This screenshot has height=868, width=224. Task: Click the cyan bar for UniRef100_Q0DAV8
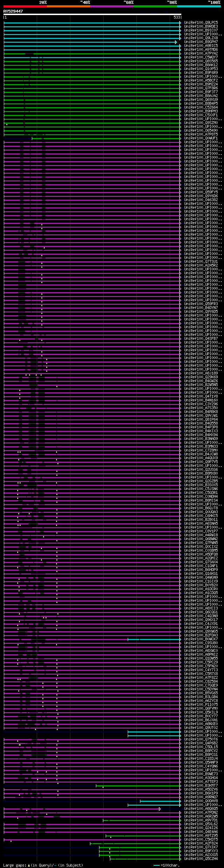pos(161,801)
